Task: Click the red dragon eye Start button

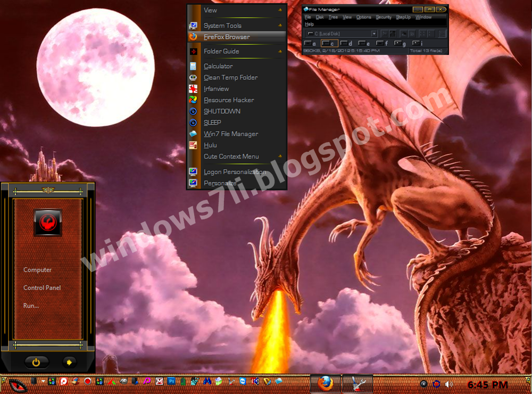Action: tap(18, 385)
